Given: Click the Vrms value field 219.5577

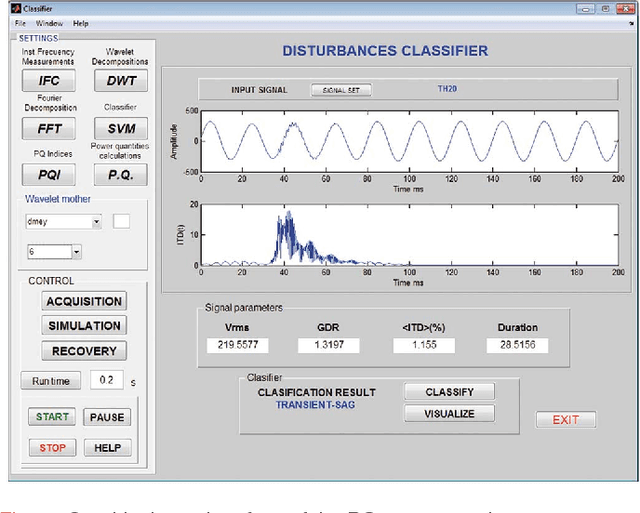Looking at the screenshot, I should pos(238,345).
